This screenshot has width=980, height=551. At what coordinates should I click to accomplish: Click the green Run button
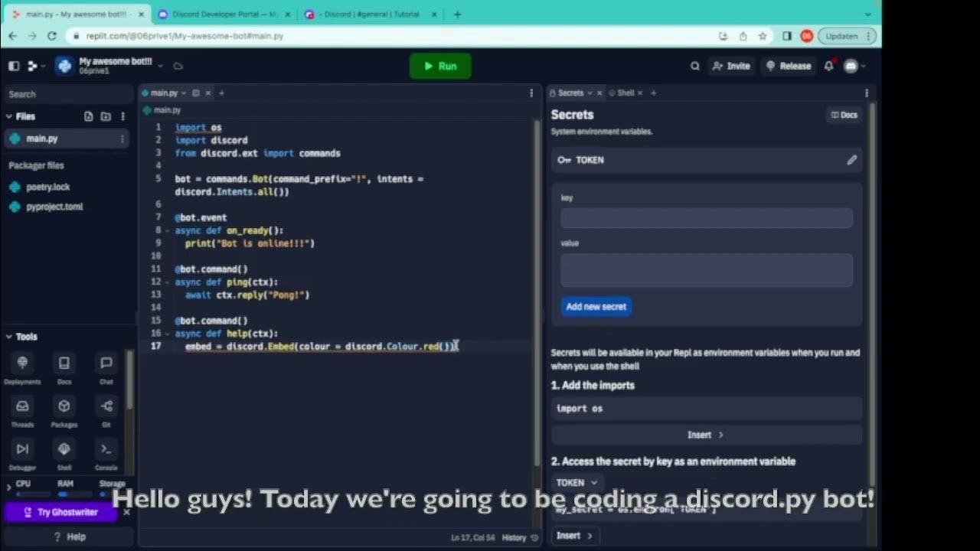coord(440,67)
